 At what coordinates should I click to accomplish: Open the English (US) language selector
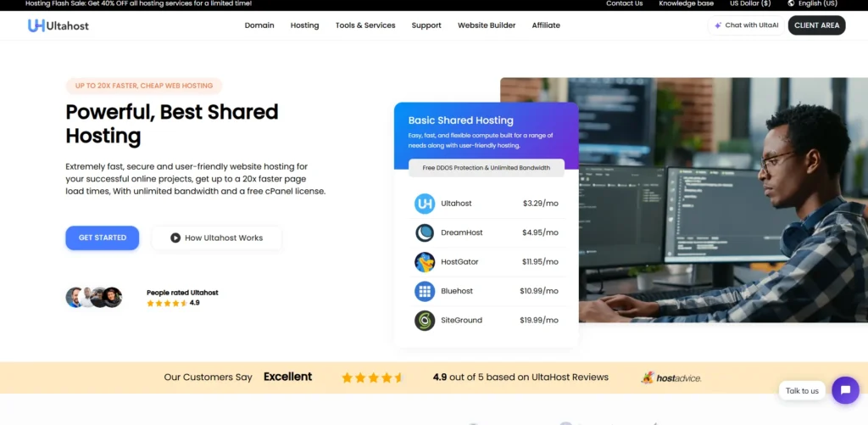click(x=813, y=3)
